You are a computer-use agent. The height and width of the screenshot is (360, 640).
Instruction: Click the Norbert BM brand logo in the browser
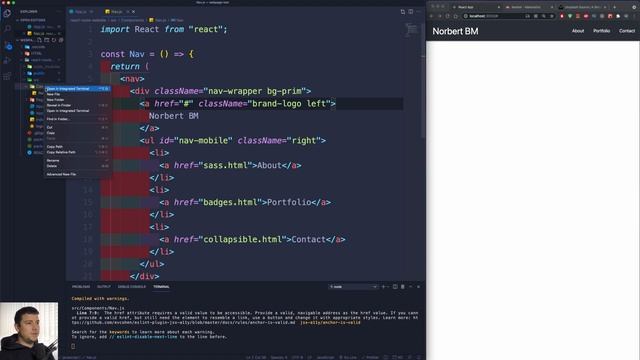[455, 31]
